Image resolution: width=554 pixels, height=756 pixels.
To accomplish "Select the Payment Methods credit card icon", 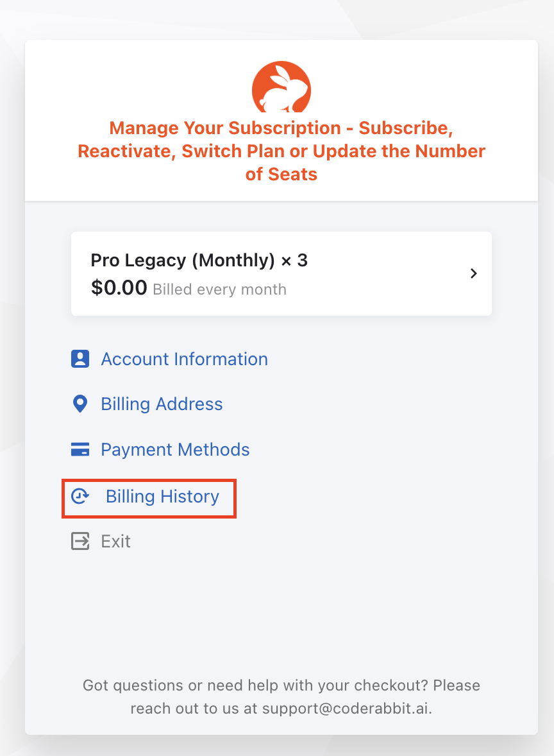I will click(x=80, y=449).
